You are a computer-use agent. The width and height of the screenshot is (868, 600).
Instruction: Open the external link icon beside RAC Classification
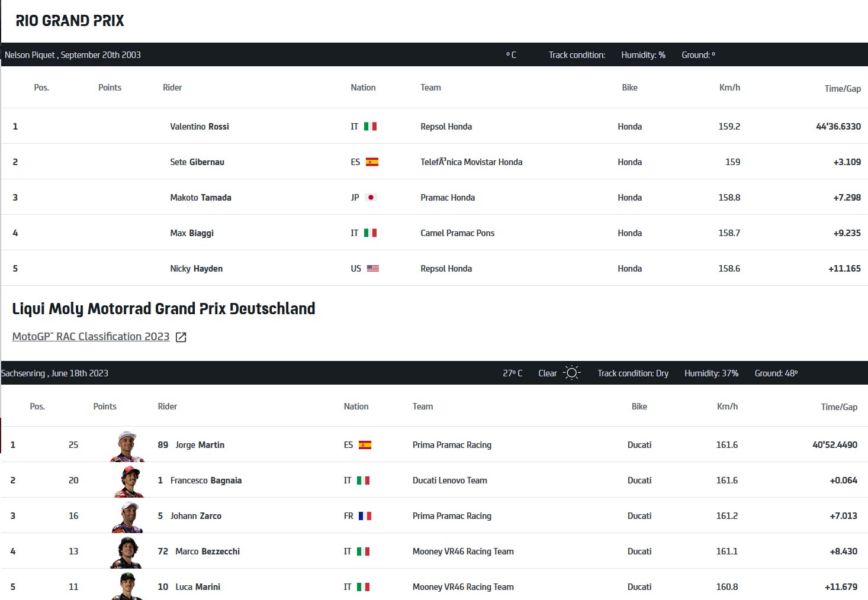[x=181, y=337]
